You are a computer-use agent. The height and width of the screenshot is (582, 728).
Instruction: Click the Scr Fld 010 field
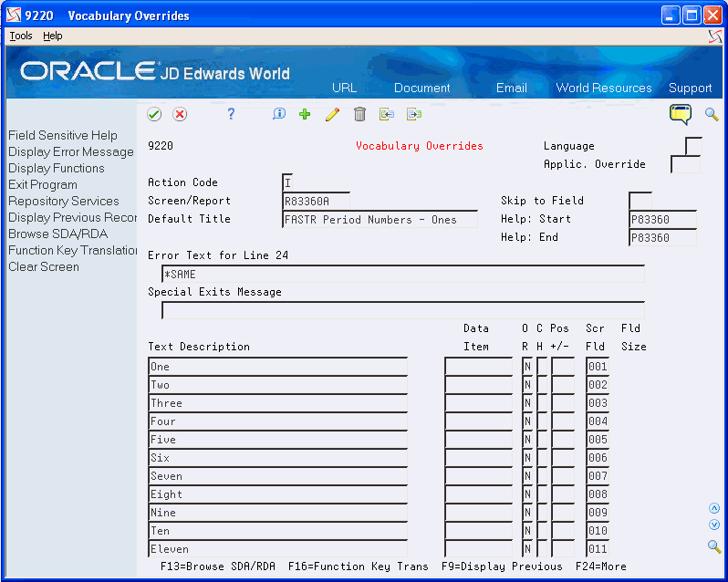[x=597, y=531]
